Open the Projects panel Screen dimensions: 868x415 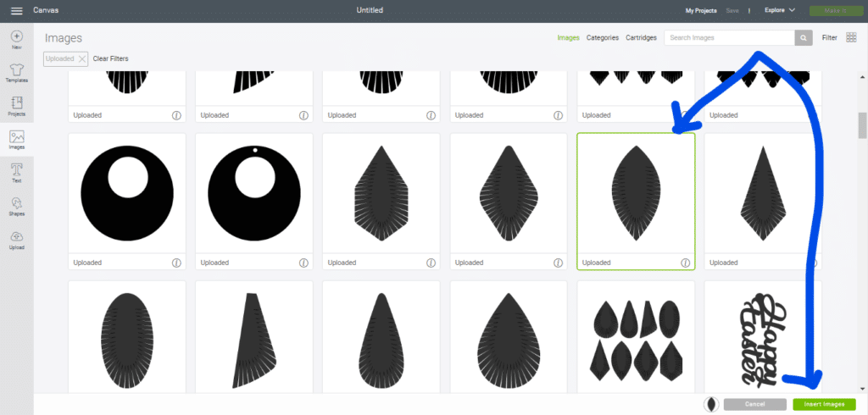(17, 106)
